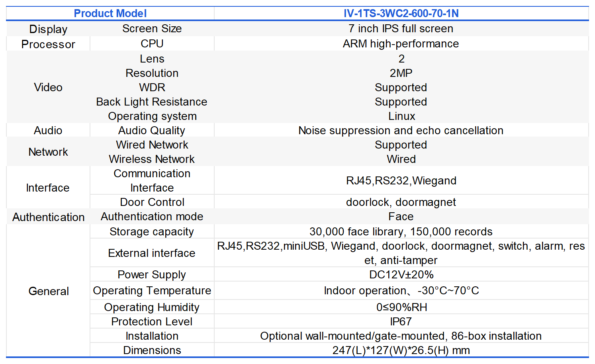Click the 'WDR' cell
This screenshot has width=595, height=364.
pos(152,88)
